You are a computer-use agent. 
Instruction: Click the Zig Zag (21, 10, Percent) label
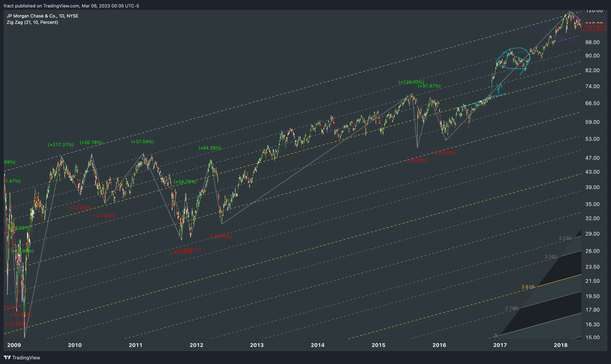point(32,22)
